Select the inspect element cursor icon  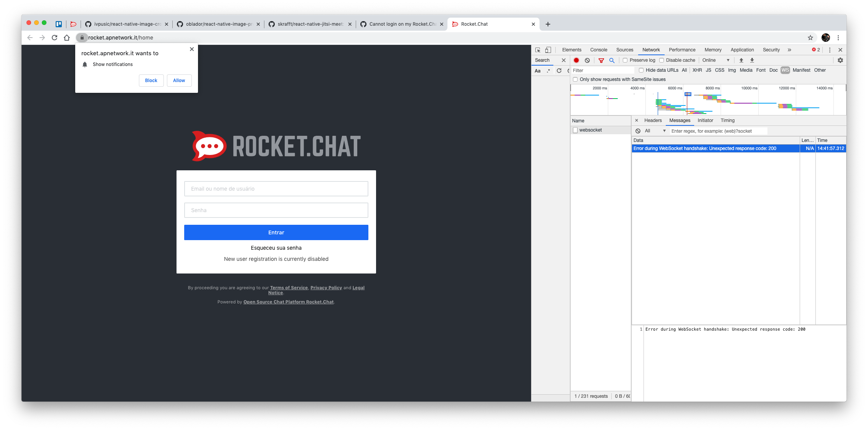(538, 50)
